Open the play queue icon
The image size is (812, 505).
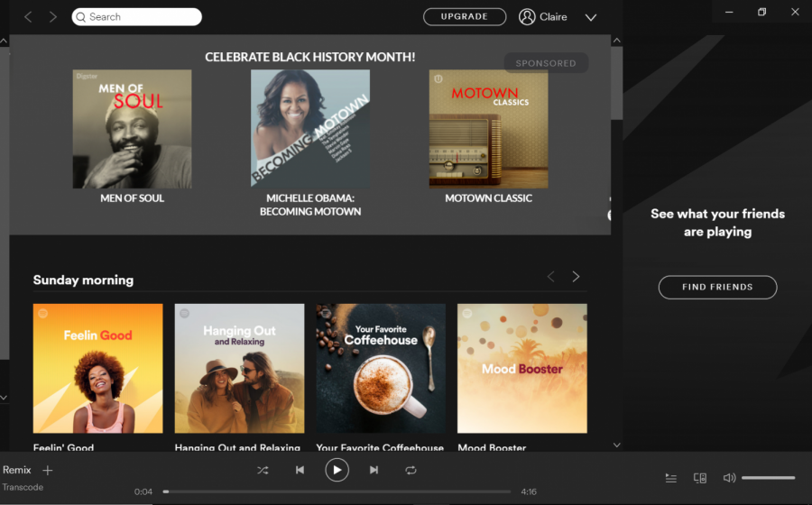(x=670, y=478)
